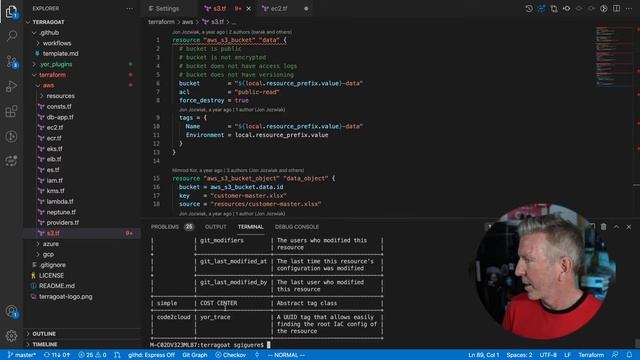Image resolution: width=640 pixels, height=360 pixels.
Task: Open lambda.tf in the explorer
Action: click(x=82, y=202)
